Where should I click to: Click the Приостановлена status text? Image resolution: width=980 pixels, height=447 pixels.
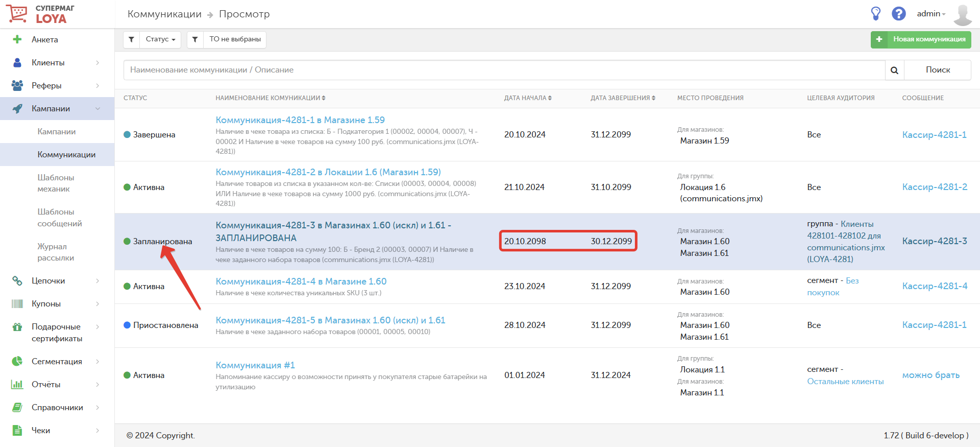point(165,325)
